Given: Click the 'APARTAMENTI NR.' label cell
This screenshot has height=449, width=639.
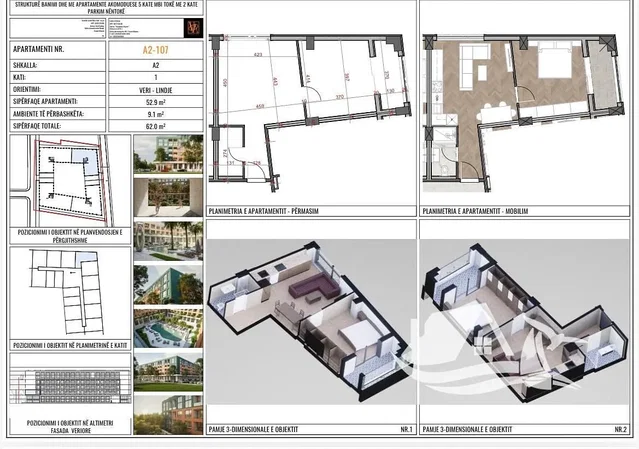Looking at the screenshot, I should 58,49.
